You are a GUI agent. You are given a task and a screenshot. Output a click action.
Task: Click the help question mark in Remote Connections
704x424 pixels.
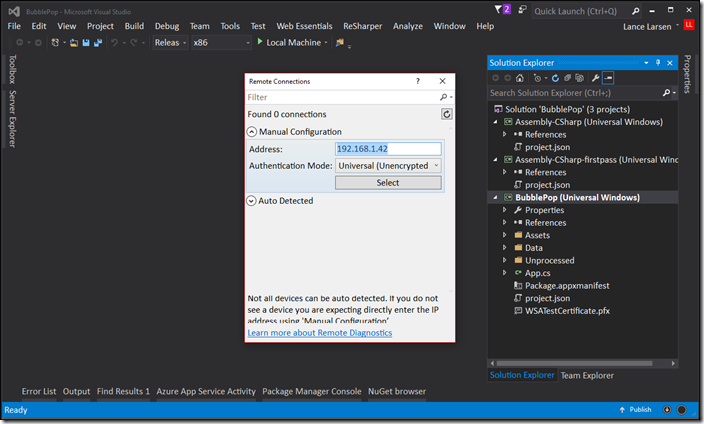(418, 81)
